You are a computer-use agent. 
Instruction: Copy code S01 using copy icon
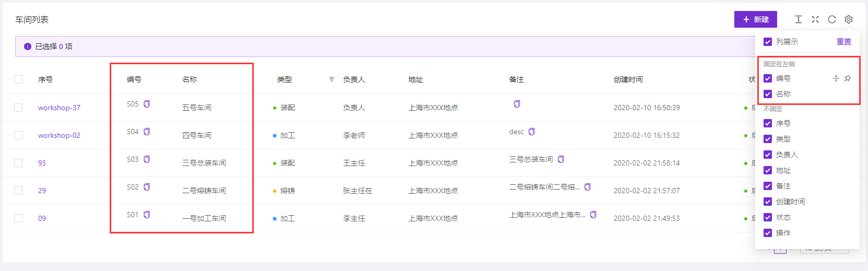(147, 215)
